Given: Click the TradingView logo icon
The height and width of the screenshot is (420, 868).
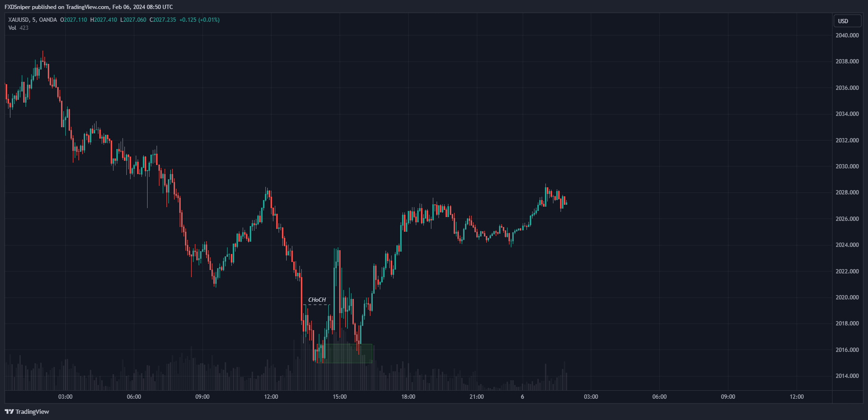Looking at the screenshot, I should pyautogui.click(x=9, y=411).
